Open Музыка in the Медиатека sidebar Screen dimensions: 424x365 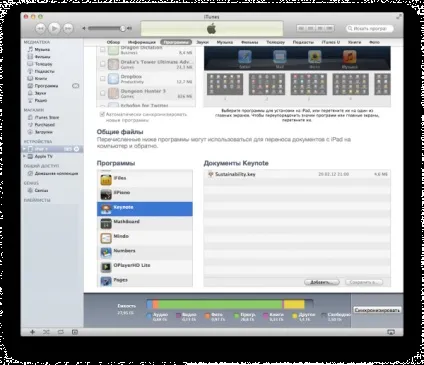pyautogui.click(x=42, y=49)
